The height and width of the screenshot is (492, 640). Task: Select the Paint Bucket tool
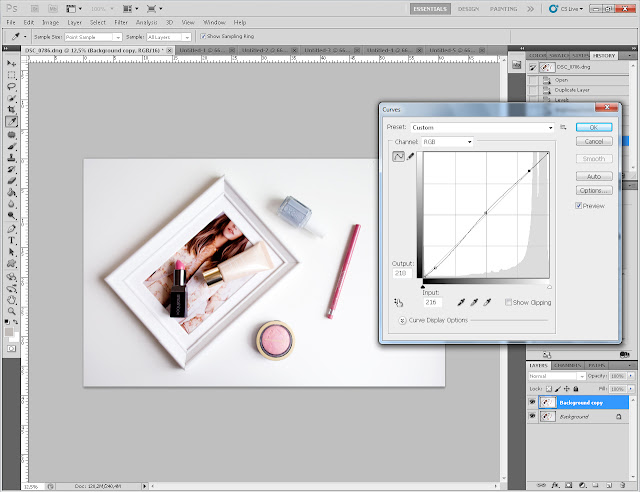click(x=11, y=192)
